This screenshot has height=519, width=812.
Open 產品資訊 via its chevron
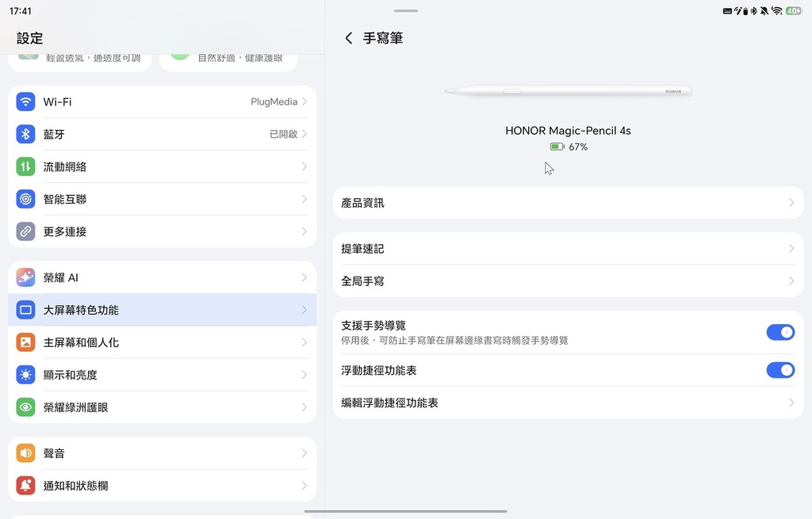[x=791, y=203]
